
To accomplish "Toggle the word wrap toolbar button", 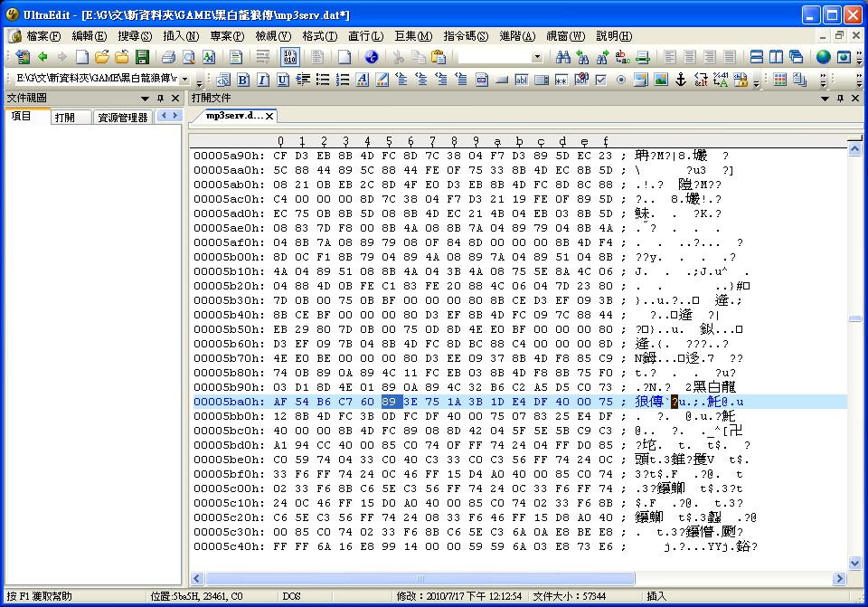I will (x=263, y=56).
